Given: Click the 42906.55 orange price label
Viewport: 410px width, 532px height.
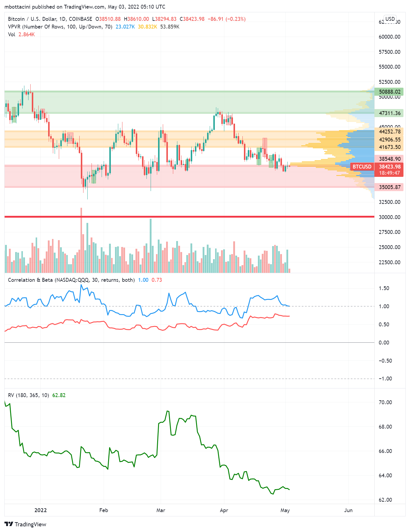Looking at the screenshot, I should coord(389,140).
